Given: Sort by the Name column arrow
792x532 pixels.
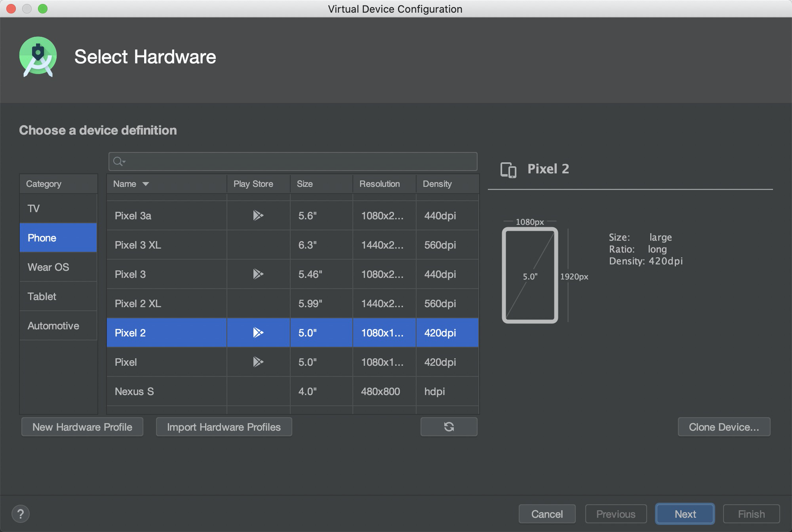Looking at the screenshot, I should coord(146,184).
